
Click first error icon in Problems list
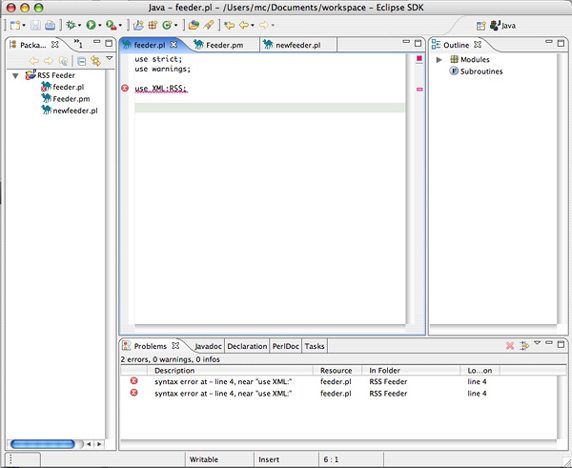[134, 381]
